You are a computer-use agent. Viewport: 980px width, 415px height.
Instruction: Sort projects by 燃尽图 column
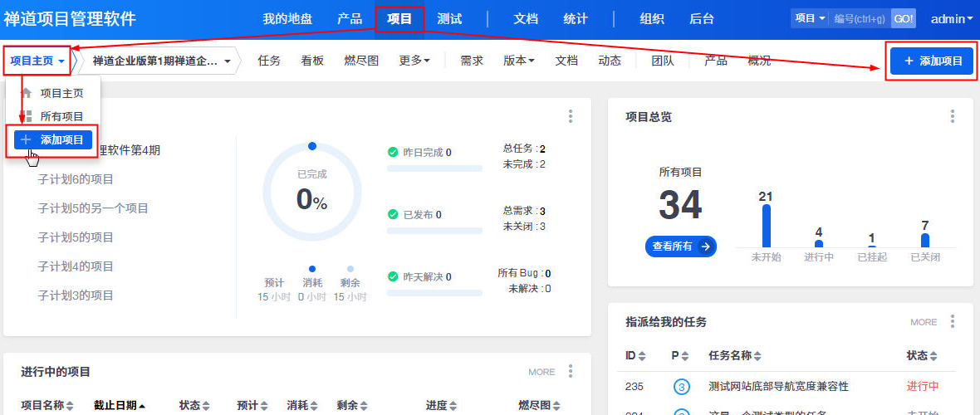pos(539,406)
